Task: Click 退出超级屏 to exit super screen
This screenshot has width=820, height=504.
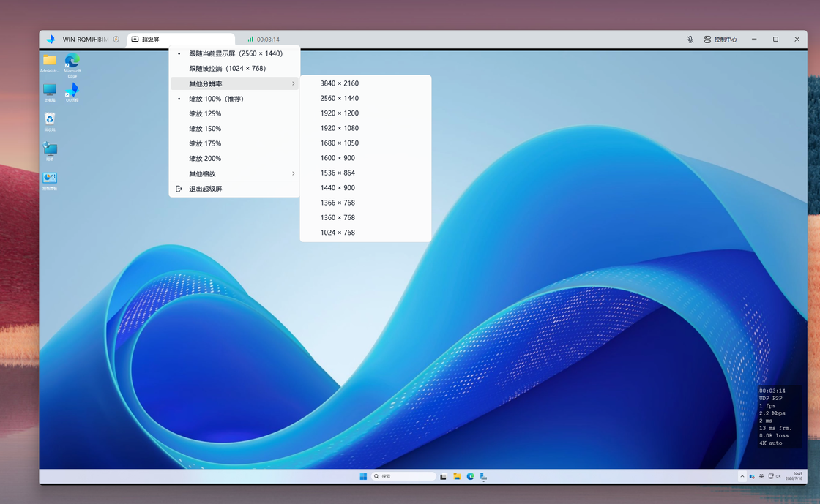Action: coord(234,189)
